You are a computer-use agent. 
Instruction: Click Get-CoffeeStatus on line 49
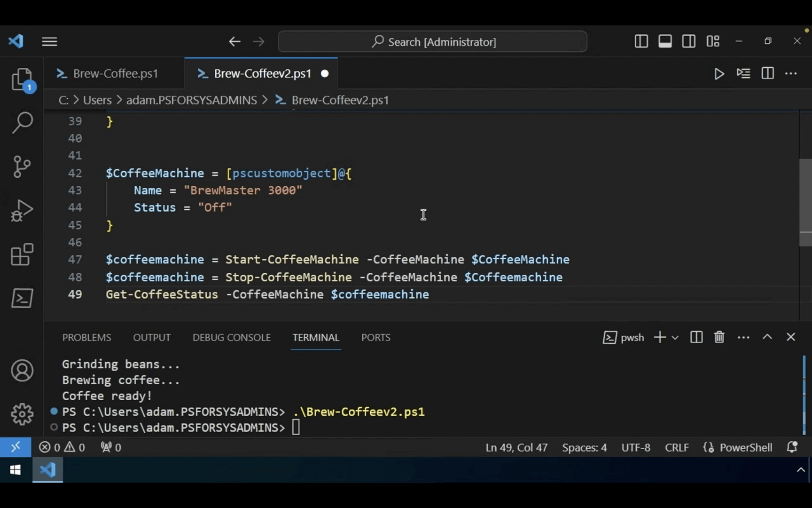[x=162, y=294]
